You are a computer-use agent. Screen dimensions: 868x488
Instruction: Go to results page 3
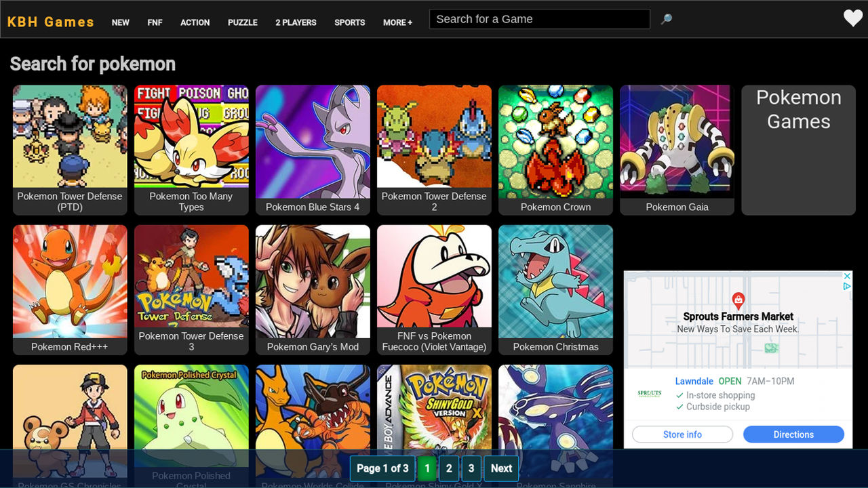(471, 468)
